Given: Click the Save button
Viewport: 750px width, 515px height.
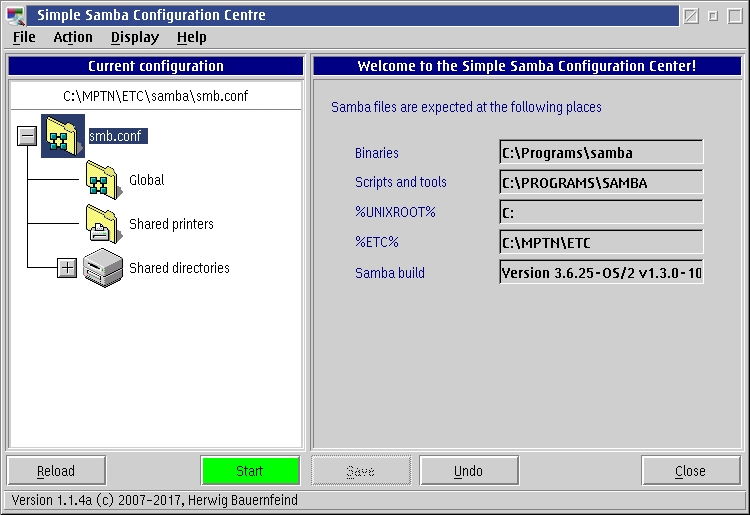Looking at the screenshot, I should click(x=361, y=471).
